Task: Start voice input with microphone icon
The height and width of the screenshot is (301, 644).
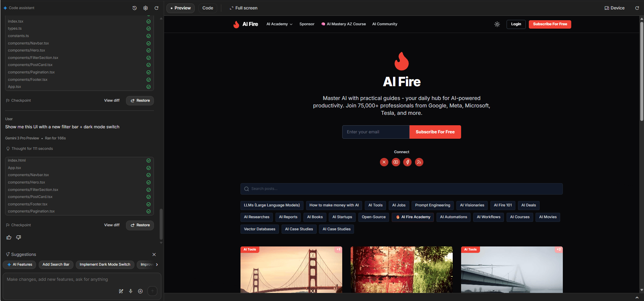Action: 131,291
